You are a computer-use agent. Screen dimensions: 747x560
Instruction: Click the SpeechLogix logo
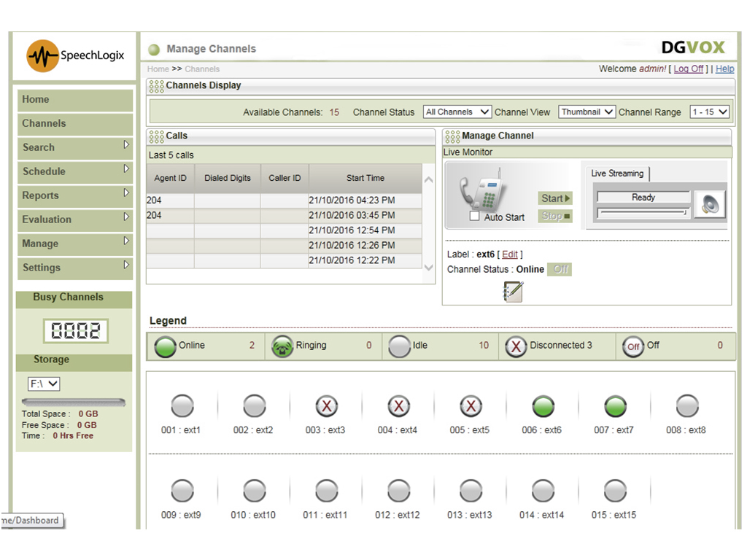coord(75,55)
